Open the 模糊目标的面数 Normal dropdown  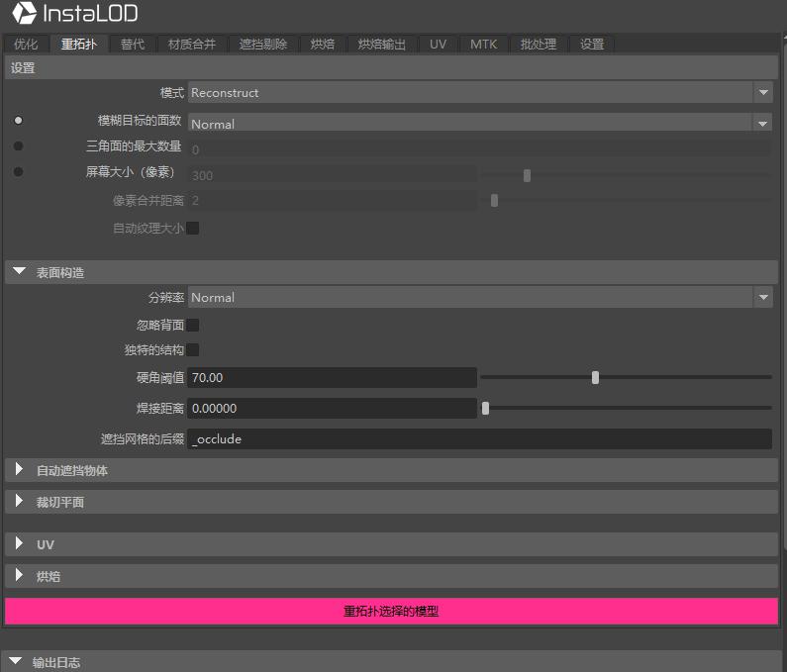[479, 124]
